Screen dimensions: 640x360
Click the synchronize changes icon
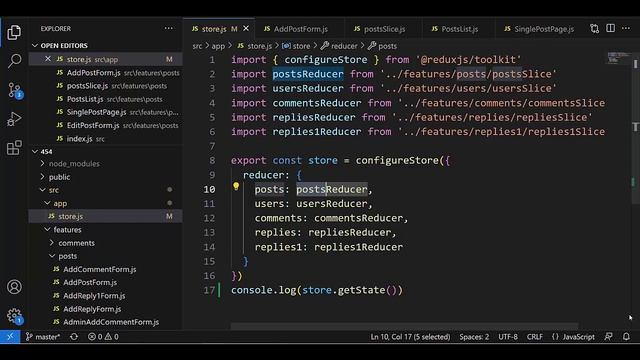pos(74,337)
